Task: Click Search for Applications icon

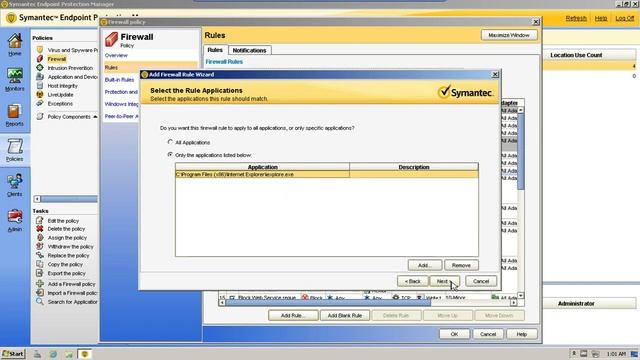Action: coord(40,302)
